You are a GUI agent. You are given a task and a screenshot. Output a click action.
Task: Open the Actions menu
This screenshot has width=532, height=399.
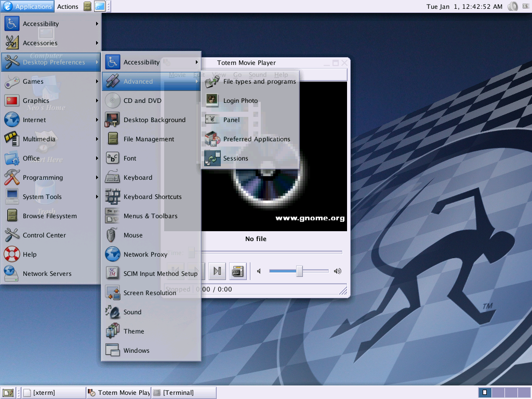68,6
